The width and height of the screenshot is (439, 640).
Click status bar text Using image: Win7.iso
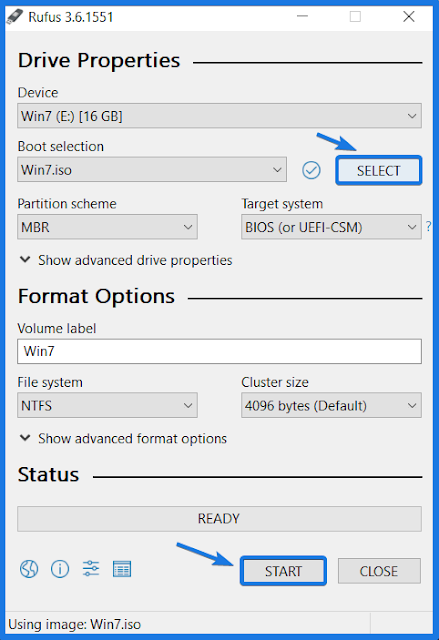tap(75, 624)
